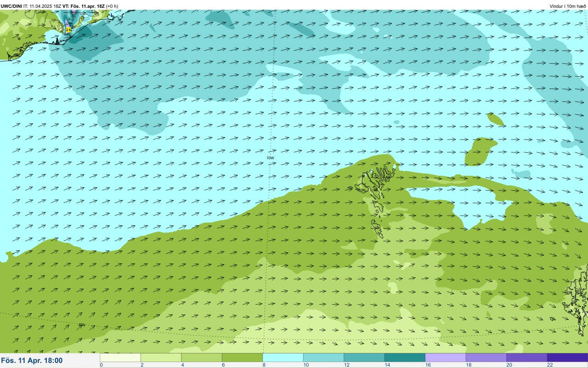Click the legend value "6"
The width and height of the screenshot is (588, 368).
pyautogui.click(x=223, y=365)
